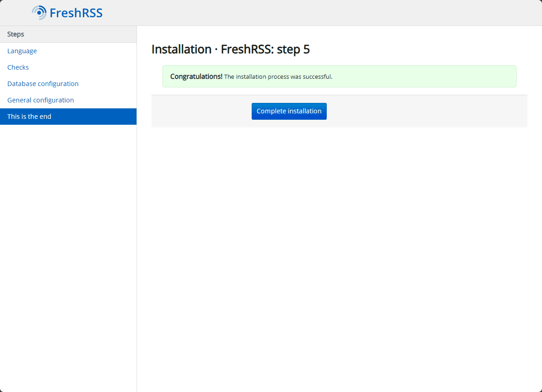542x392 pixels.
Task: Go to the Language step
Action: [68, 51]
